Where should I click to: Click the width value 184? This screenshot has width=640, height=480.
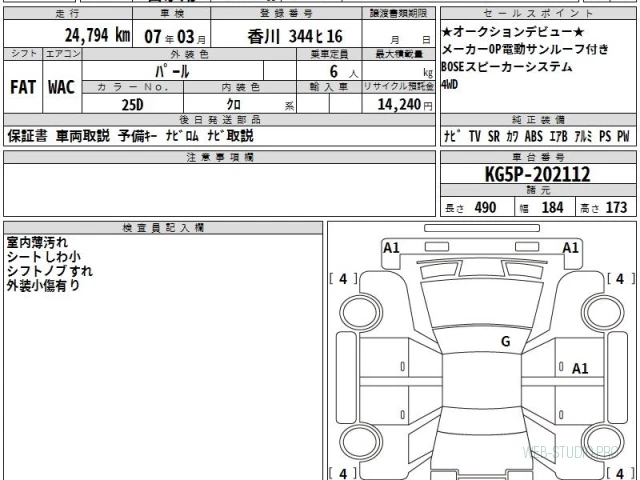pyautogui.click(x=552, y=208)
